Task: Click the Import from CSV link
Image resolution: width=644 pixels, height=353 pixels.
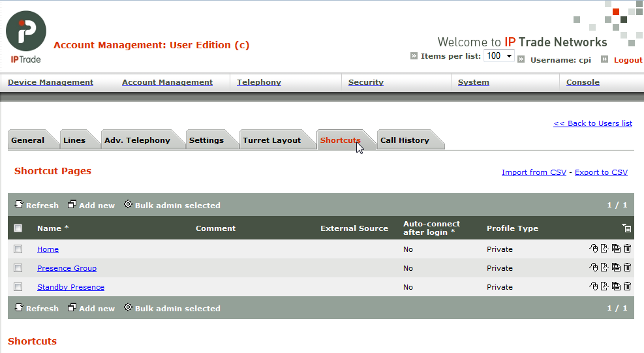Action: [x=534, y=172]
